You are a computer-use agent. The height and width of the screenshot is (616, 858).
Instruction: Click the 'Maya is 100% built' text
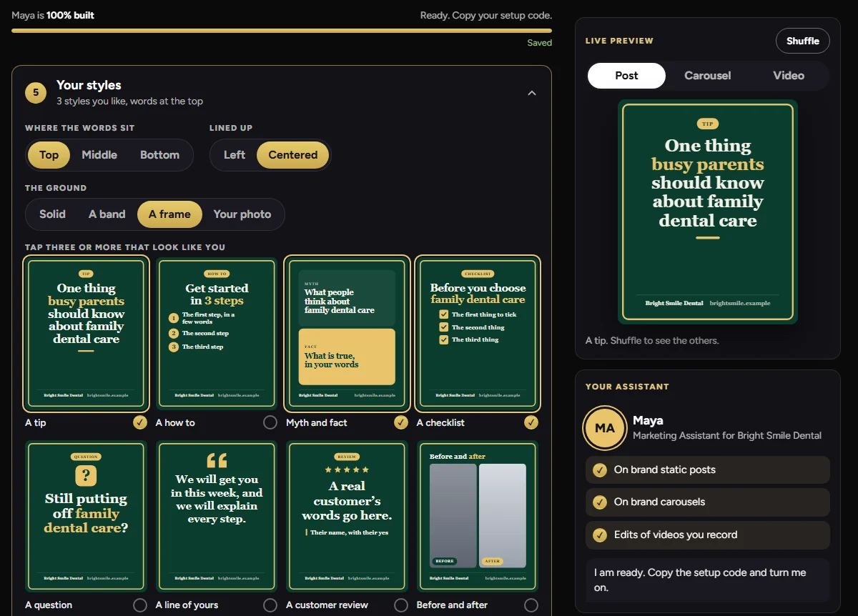click(53, 16)
